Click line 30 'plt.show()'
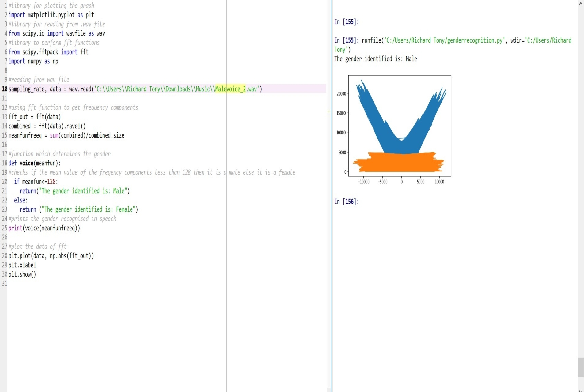The height and width of the screenshot is (392, 584). click(22, 274)
